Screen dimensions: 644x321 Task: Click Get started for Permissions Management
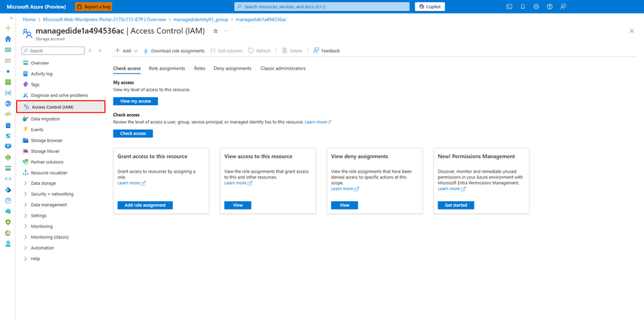click(456, 205)
